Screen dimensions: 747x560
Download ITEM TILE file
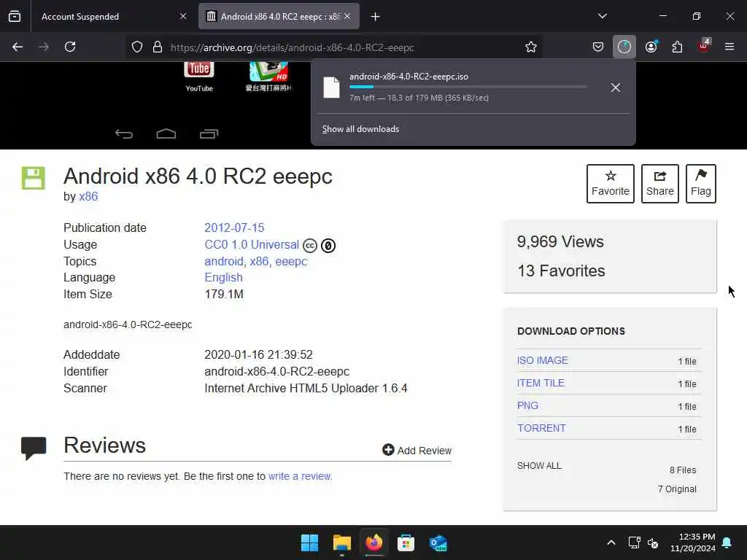point(541,383)
